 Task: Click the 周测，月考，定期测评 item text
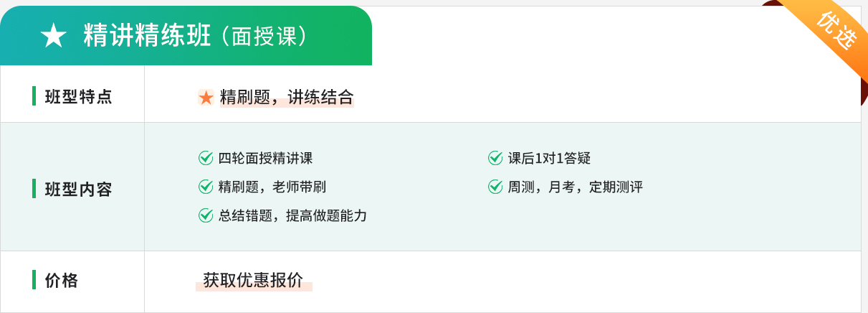point(575,187)
